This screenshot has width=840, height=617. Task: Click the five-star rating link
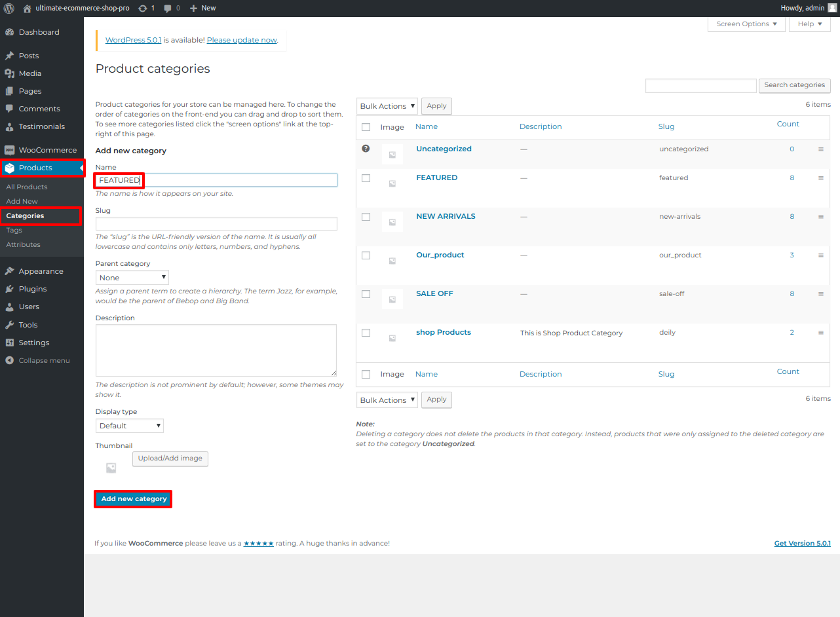259,544
